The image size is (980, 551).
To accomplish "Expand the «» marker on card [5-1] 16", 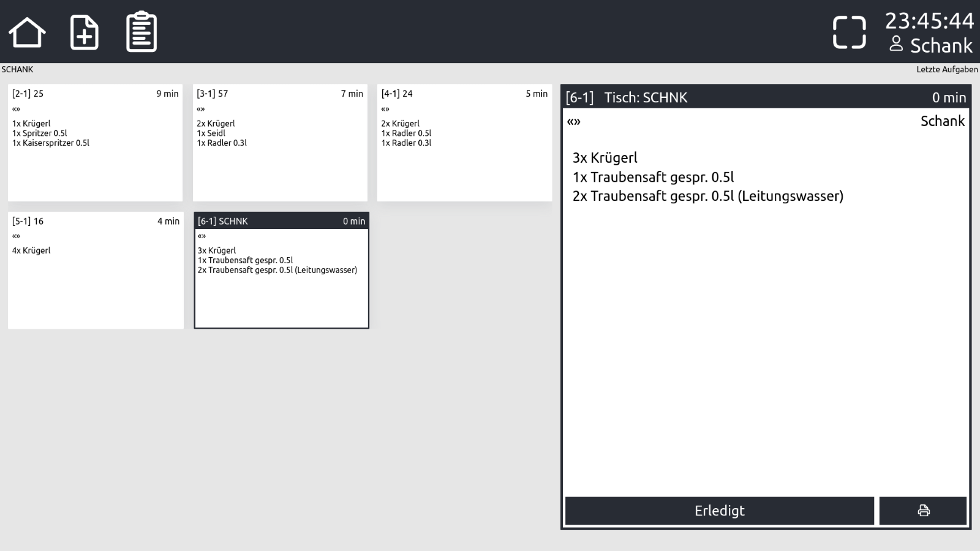I will 15,236.
